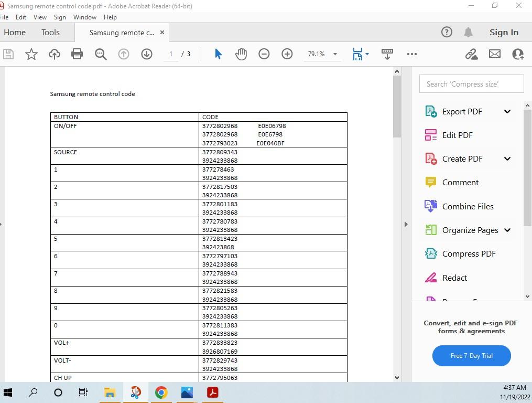Click the Export PDF tool
Screen dimensions: 532x403
[453, 111]
